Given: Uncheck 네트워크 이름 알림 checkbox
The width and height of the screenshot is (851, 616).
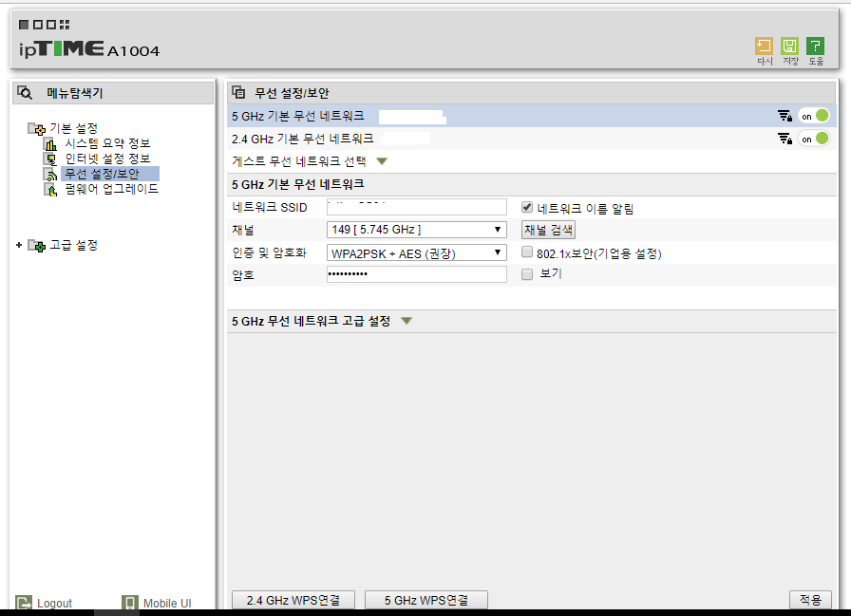Looking at the screenshot, I should tap(526, 207).
